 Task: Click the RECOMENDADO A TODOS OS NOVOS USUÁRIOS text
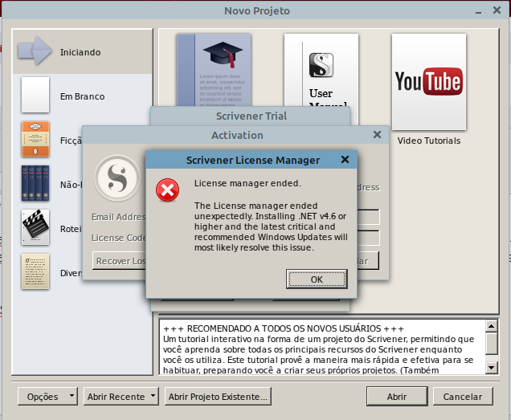pos(284,328)
